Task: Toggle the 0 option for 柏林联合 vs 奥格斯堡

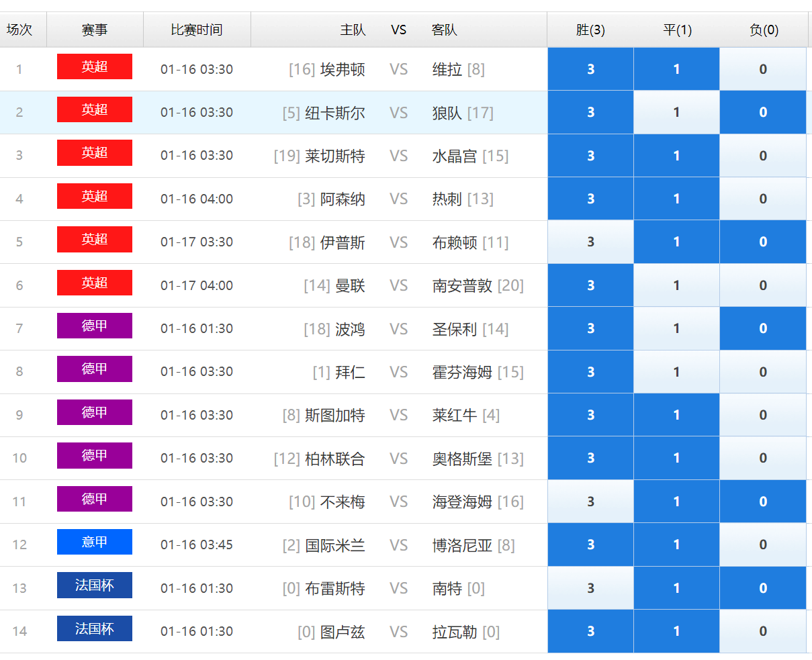Action: (763, 458)
